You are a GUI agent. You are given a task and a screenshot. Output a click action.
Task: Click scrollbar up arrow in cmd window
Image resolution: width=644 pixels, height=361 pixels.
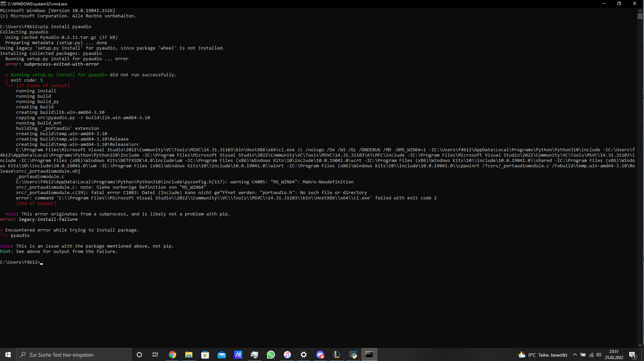(640, 10)
